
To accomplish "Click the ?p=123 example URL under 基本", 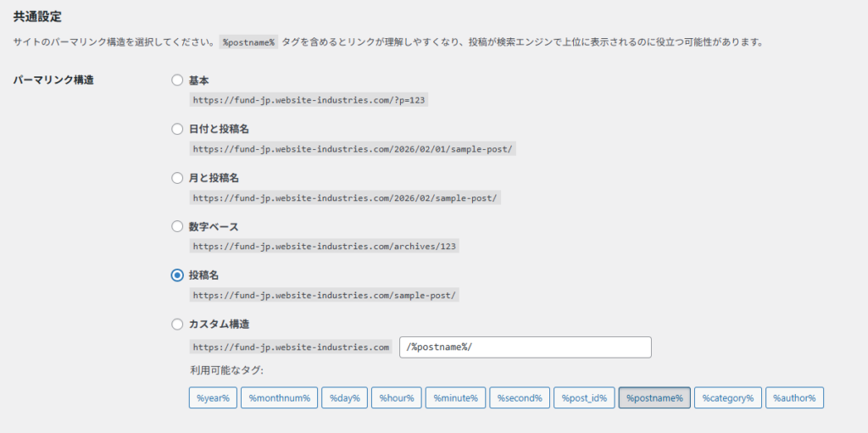I will (309, 100).
